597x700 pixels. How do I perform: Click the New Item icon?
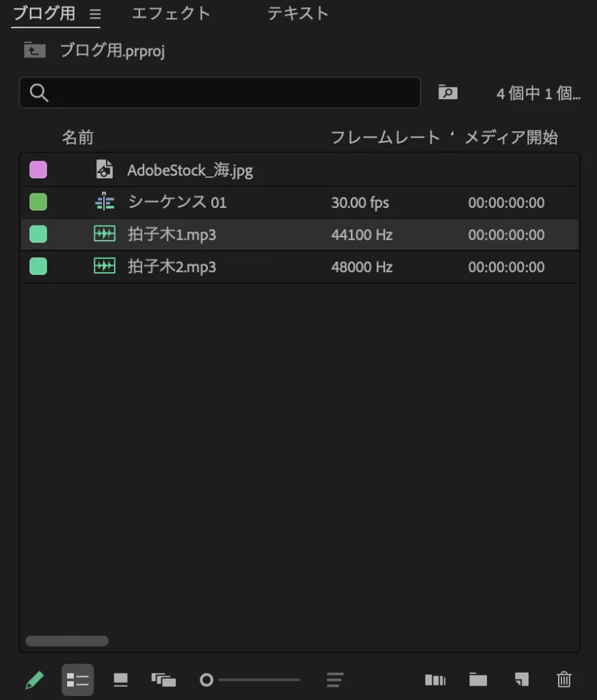[521, 680]
